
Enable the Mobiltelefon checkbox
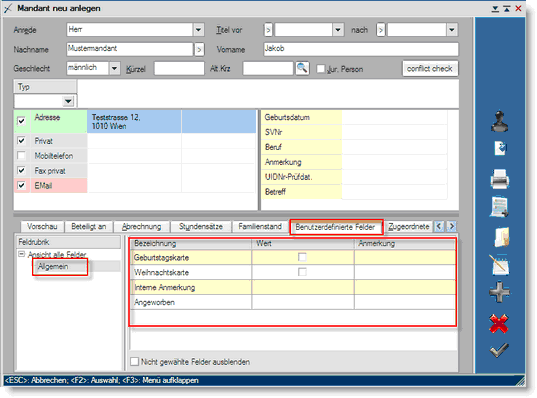(x=21, y=156)
